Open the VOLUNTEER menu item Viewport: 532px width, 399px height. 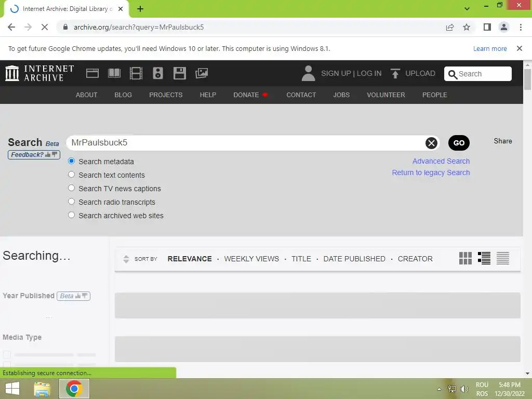386,95
